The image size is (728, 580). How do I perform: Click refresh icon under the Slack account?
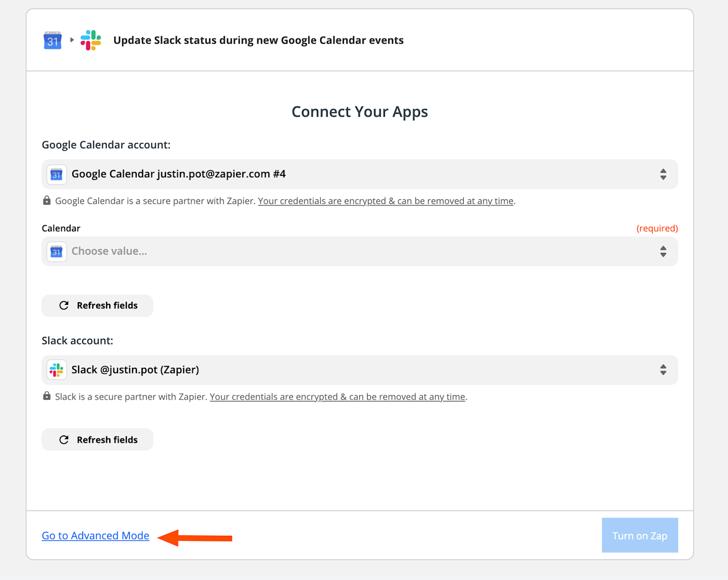[x=64, y=440]
